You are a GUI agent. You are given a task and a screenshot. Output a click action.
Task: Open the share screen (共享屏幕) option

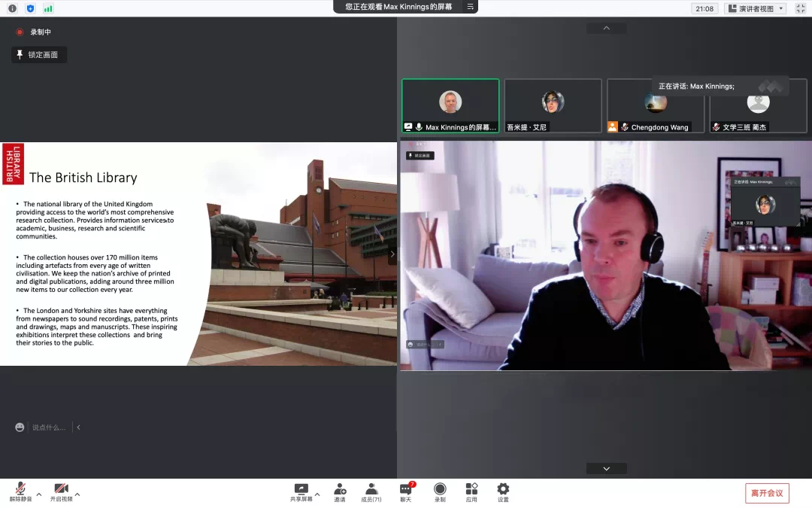[x=301, y=491]
